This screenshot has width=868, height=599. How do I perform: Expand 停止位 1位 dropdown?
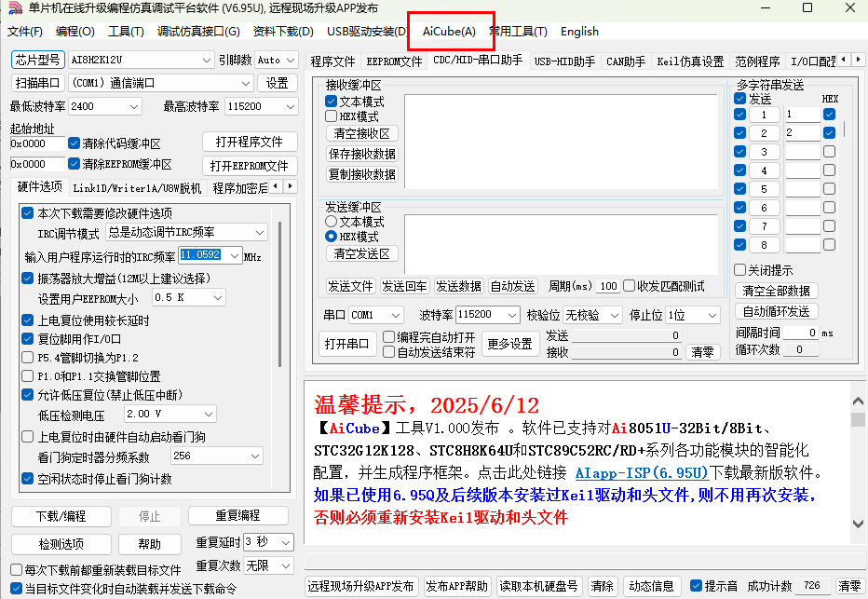(693, 315)
